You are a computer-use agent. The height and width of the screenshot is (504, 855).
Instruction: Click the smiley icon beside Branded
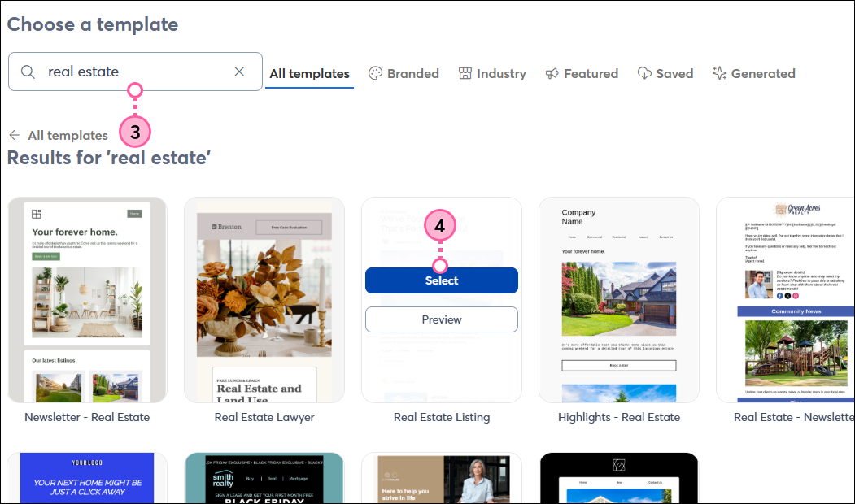(x=376, y=73)
